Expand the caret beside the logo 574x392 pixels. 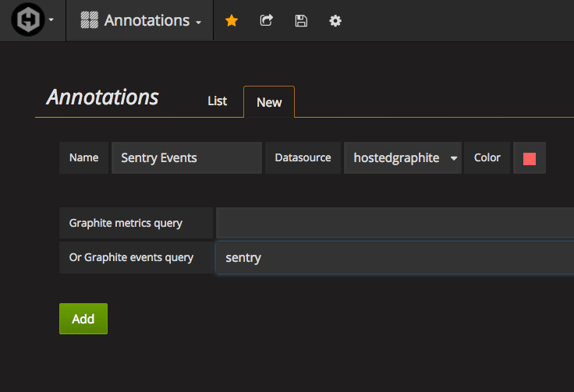51,21
